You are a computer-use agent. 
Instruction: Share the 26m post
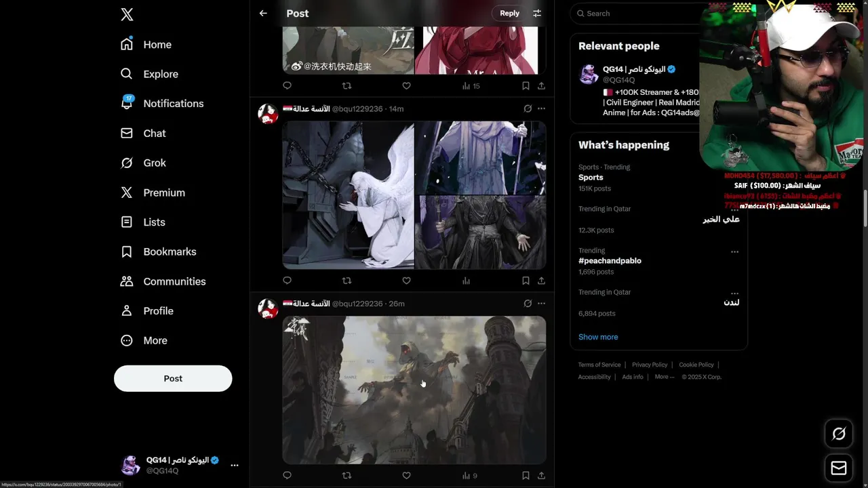click(x=541, y=476)
